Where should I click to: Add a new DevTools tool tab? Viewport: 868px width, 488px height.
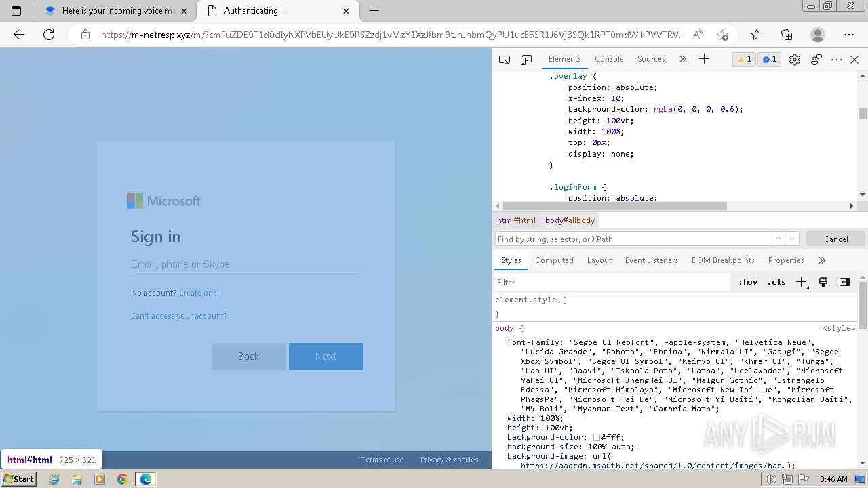(x=705, y=59)
